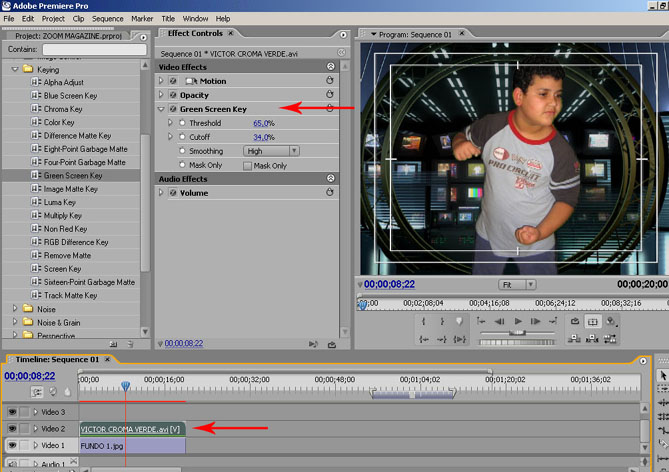The width and height of the screenshot is (669, 472).
Task: Click Play in the Program monitor
Action: 518,322
